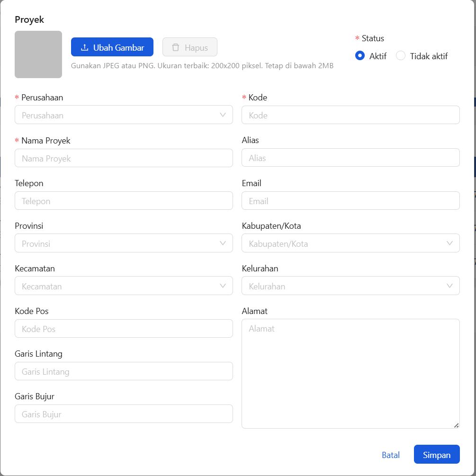Open the Kelurahan dropdown
This screenshot has height=476, width=476.
pos(350,286)
